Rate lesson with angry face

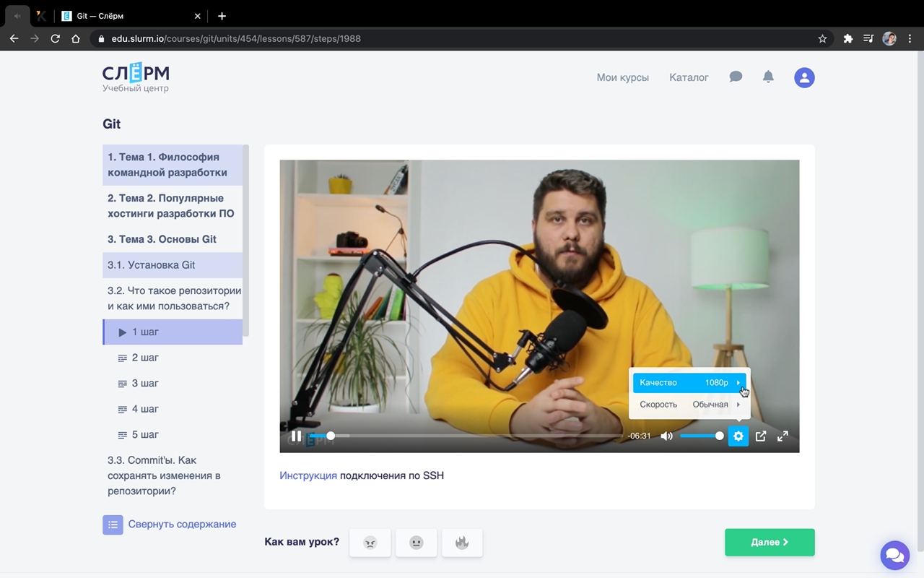pyautogui.click(x=370, y=543)
